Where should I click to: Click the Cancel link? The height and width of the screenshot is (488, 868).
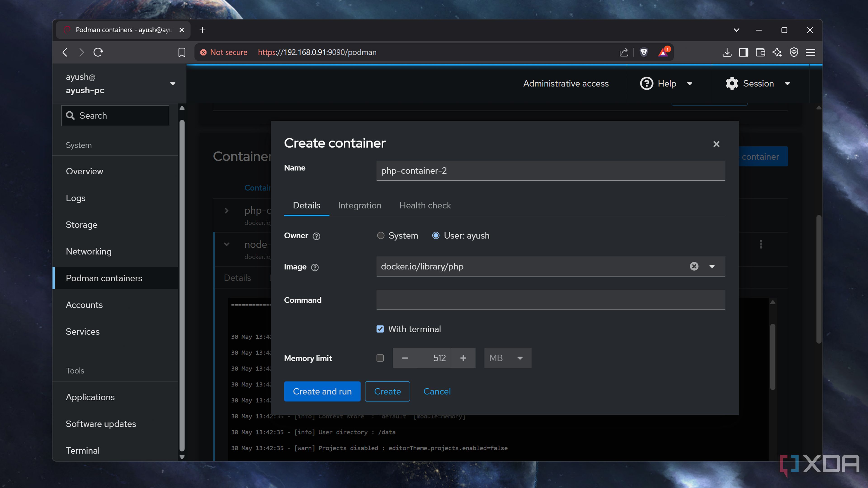(437, 391)
